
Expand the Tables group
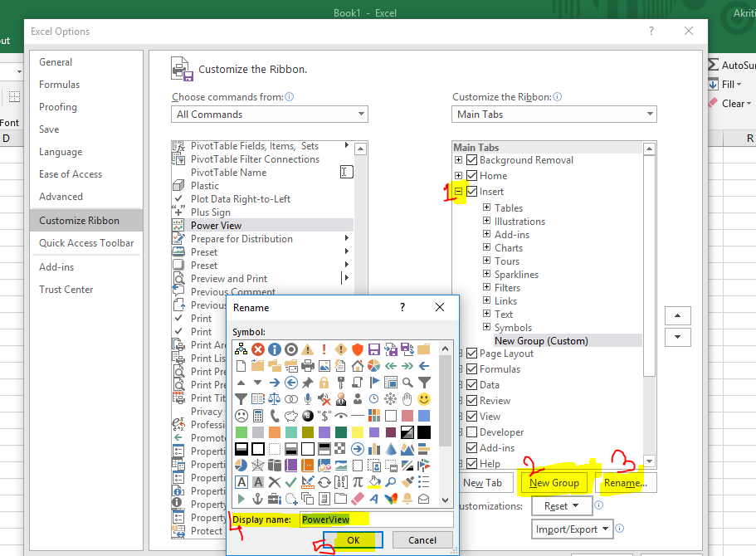(x=487, y=207)
